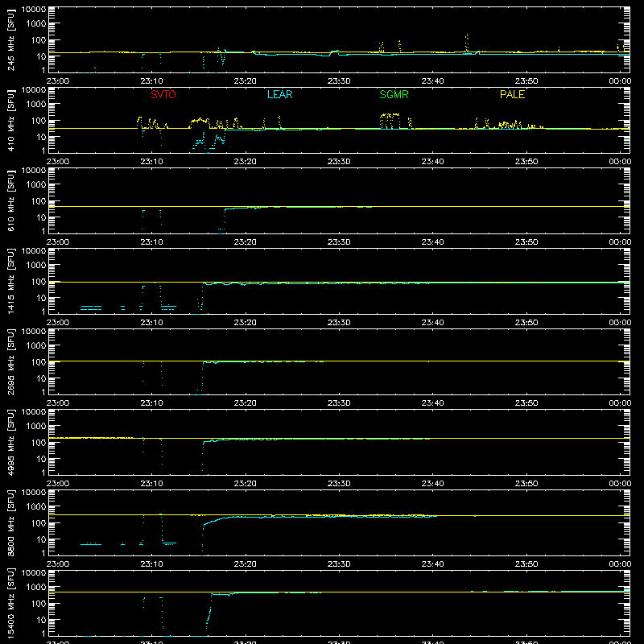Image resolution: width=644 pixels, height=644 pixels.
Task: Click '00:00' time label under 4995 MHz plot
Action: point(620,484)
